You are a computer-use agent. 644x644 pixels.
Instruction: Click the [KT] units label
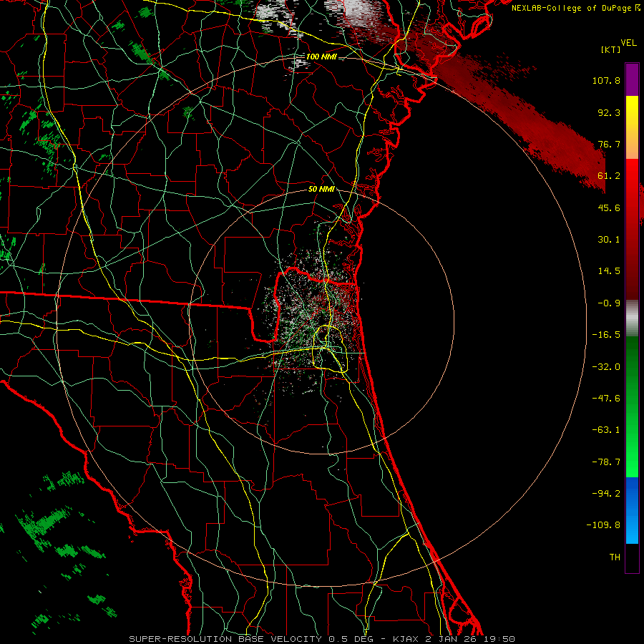coord(611,49)
